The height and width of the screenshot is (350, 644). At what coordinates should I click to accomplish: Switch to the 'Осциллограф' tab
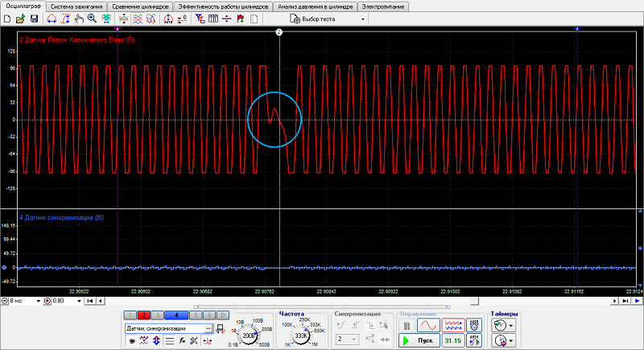tap(23, 6)
